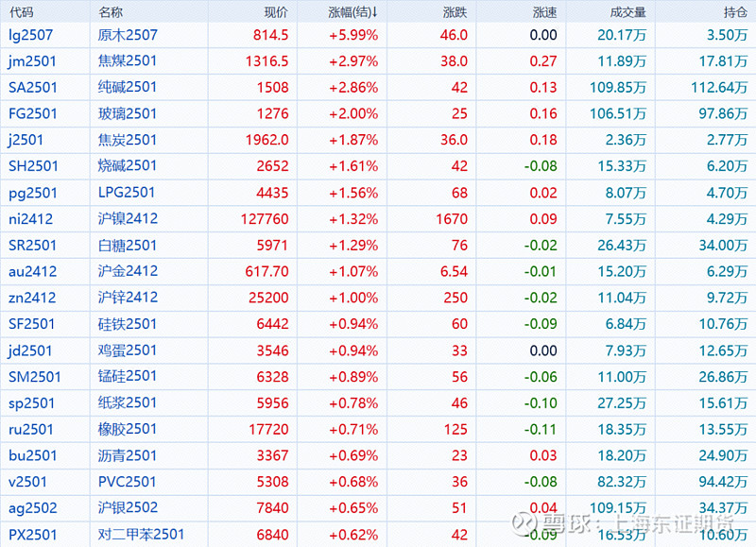Click the 现价 column header
The width and height of the screenshot is (756, 547).
275,12
